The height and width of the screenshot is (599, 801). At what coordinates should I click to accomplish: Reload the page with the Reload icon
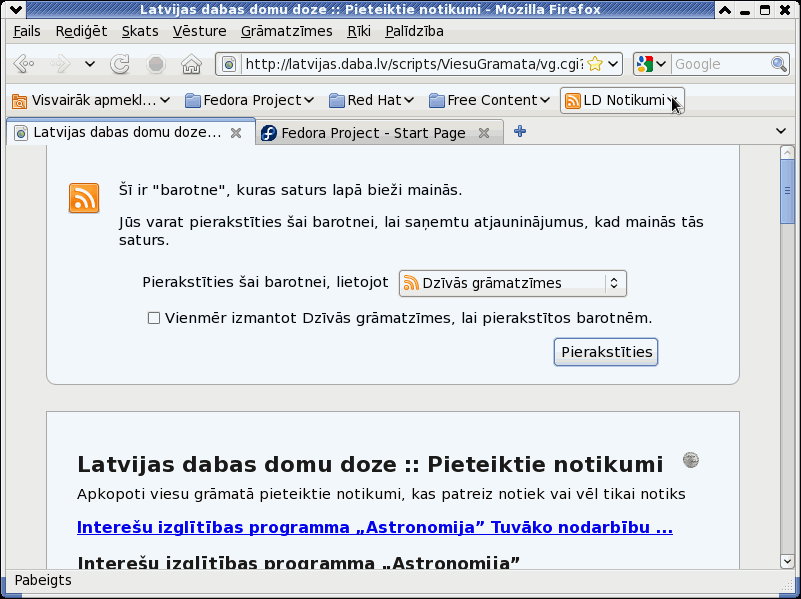click(x=120, y=64)
